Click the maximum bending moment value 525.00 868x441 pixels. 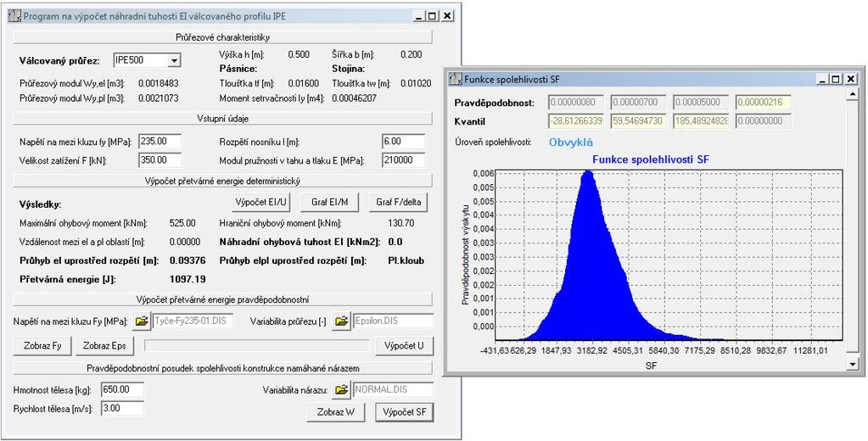(182, 223)
